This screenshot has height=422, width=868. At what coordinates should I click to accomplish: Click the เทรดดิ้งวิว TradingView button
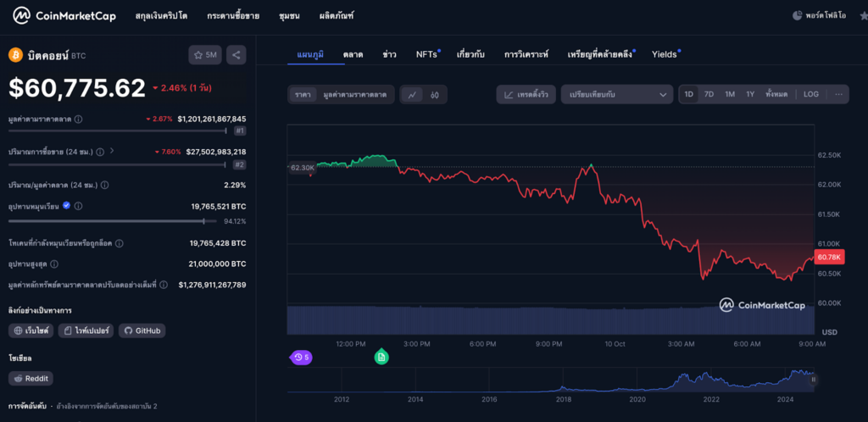click(526, 95)
